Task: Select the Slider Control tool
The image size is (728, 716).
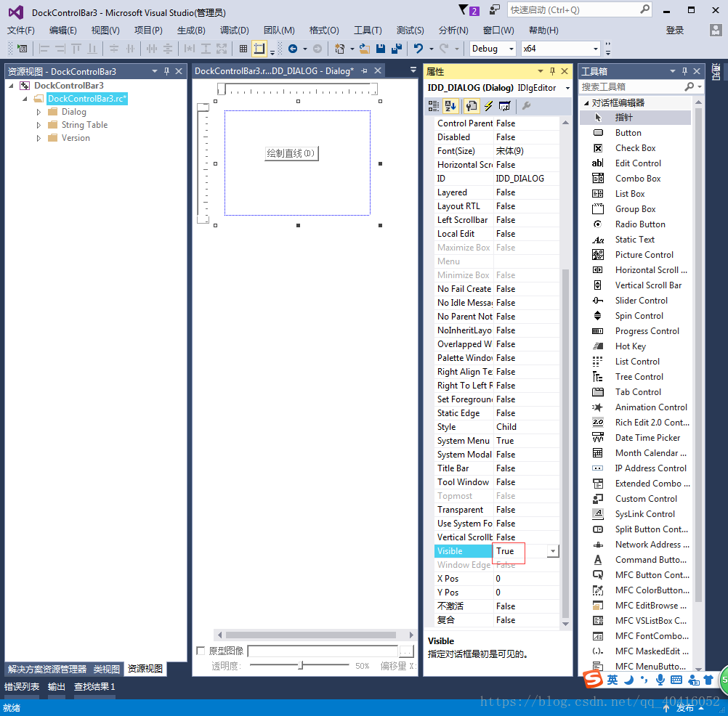Action: 636,301
